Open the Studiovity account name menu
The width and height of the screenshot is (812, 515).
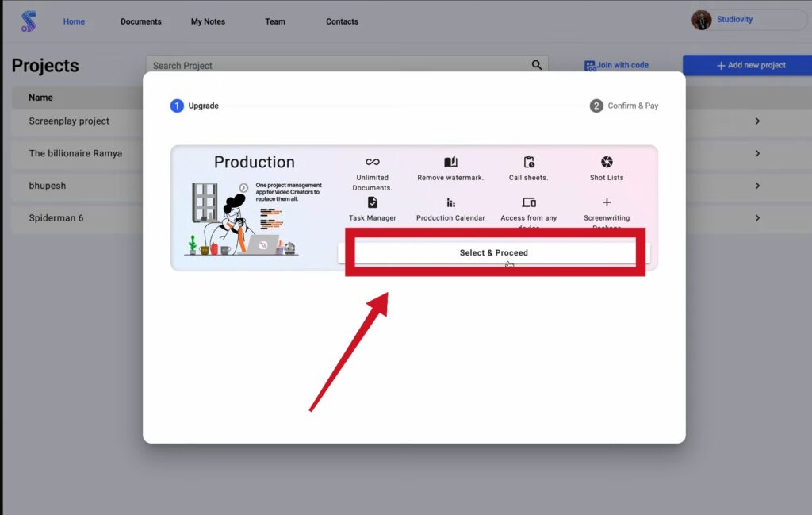(734, 20)
